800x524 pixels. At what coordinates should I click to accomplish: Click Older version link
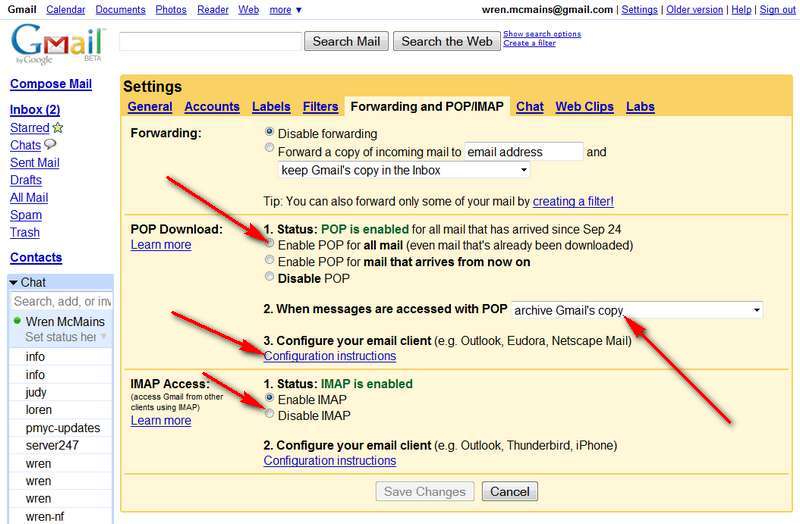[x=694, y=10]
